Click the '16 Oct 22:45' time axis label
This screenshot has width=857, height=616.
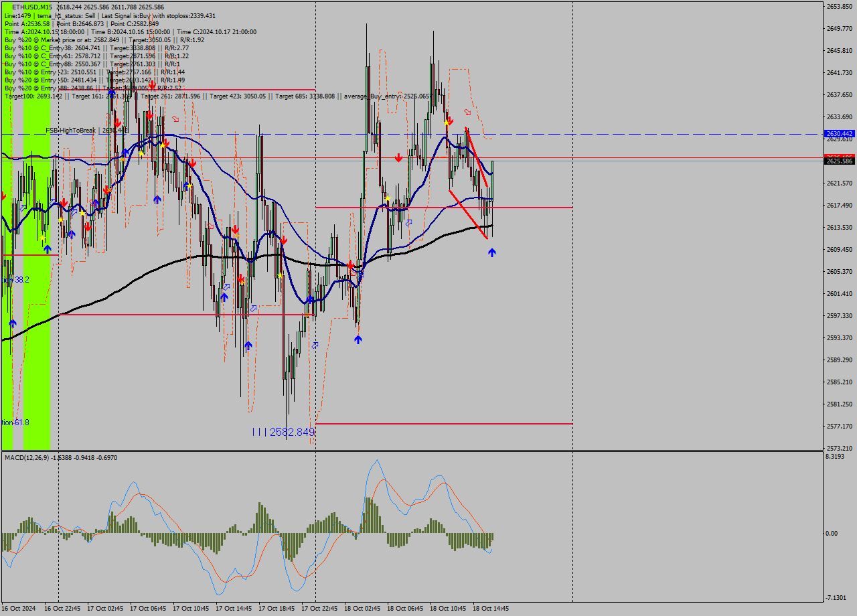(62, 609)
